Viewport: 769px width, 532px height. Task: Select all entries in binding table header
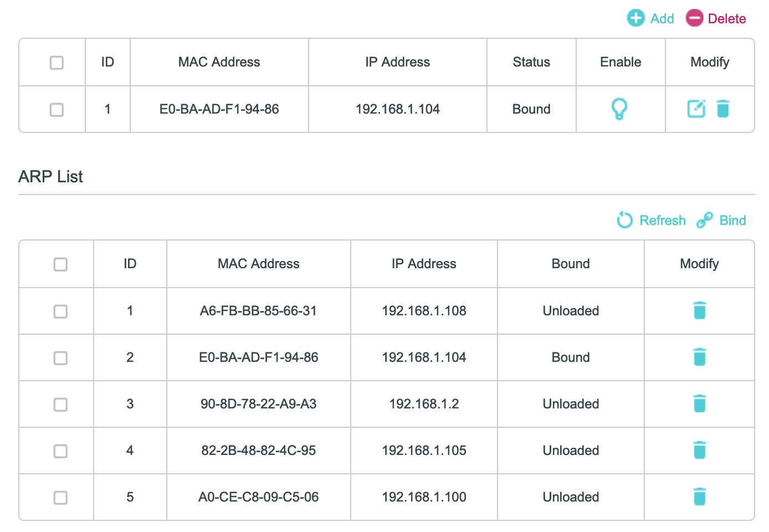coord(57,63)
